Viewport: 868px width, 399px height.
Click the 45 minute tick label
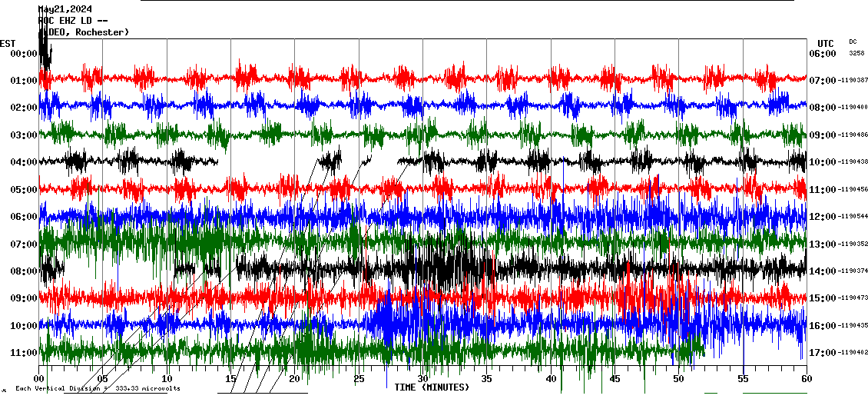pos(615,379)
